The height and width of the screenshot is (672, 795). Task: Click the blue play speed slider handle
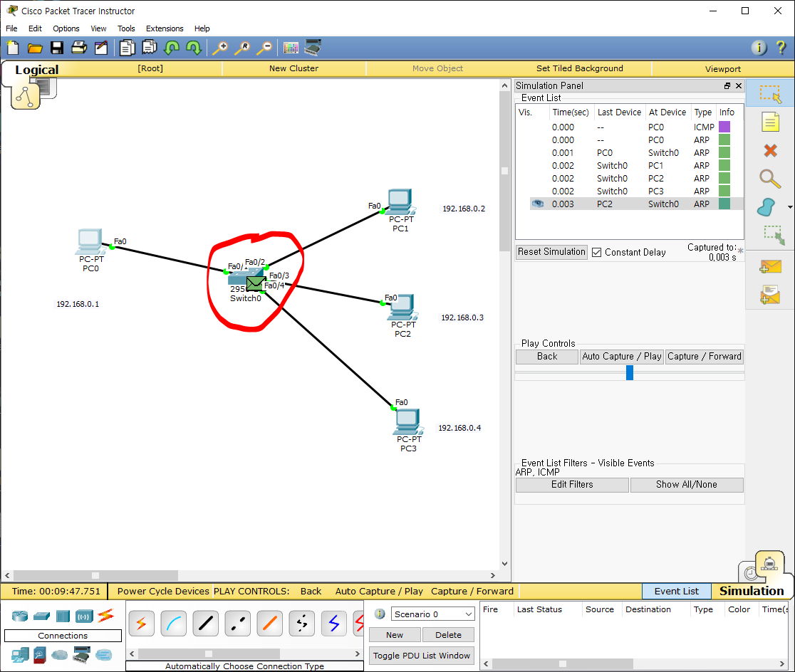pos(630,372)
